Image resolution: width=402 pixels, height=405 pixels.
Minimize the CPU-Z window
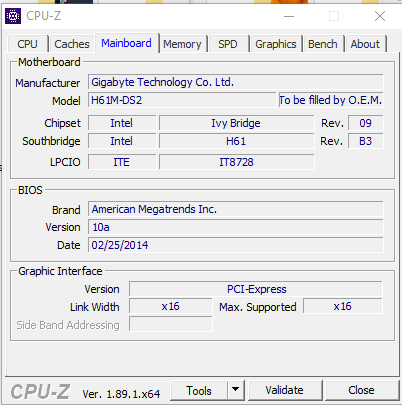289,16
